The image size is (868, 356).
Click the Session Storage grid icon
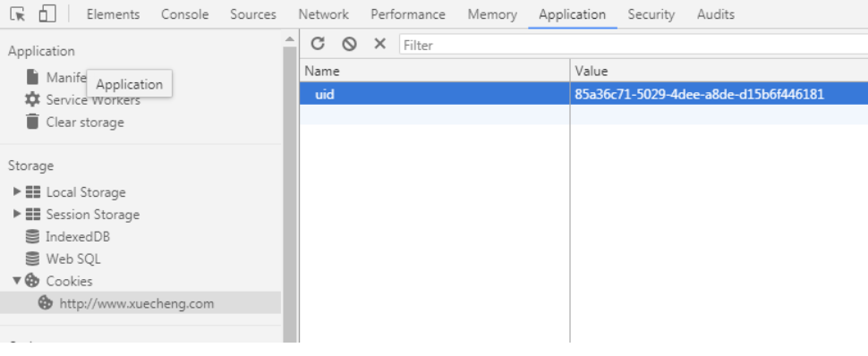pyautogui.click(x=33, y=215)
